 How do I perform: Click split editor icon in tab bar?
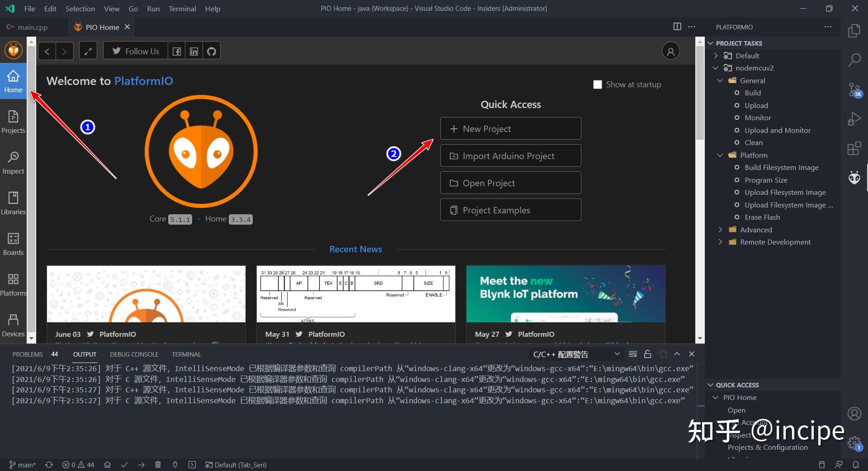coord(677,27)
